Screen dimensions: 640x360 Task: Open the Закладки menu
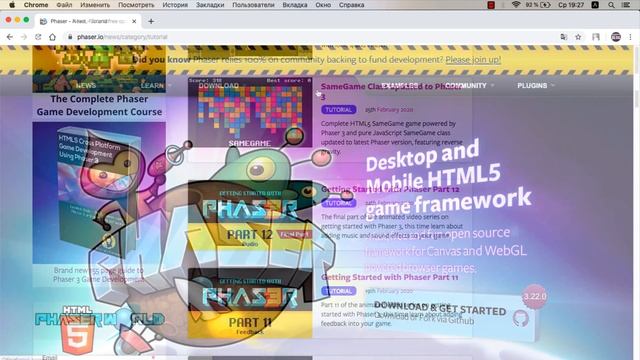[x=210, y=5]
